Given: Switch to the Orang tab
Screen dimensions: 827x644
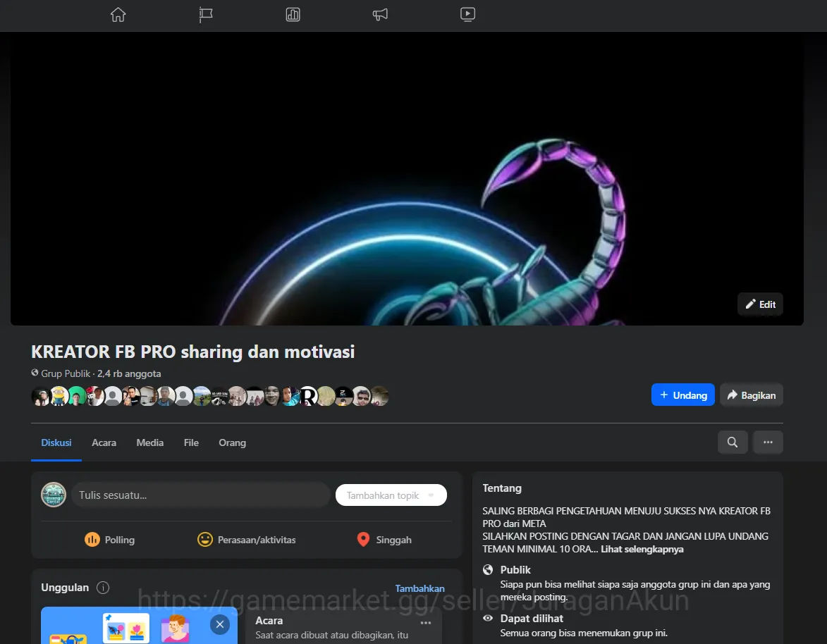Looking at the screenshot, I should (232, 442).
